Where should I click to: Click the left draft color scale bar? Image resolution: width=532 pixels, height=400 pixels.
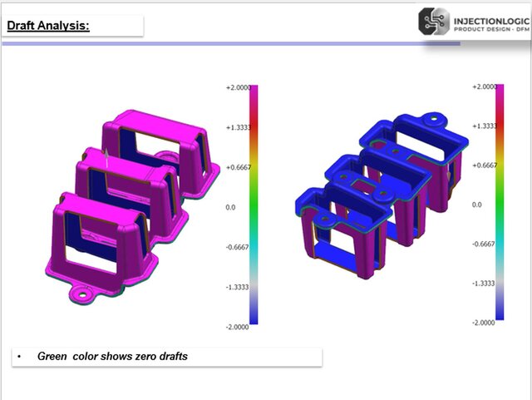(254, 204)
